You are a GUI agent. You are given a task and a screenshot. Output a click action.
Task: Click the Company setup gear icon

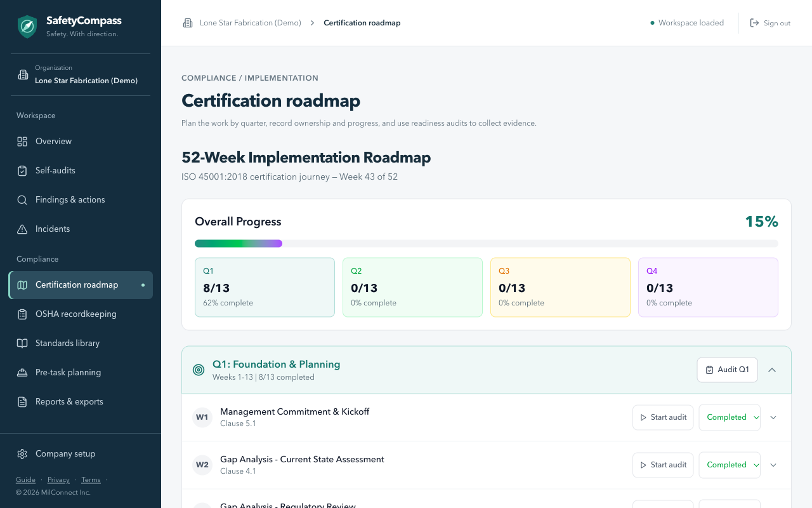coord(22,454)
